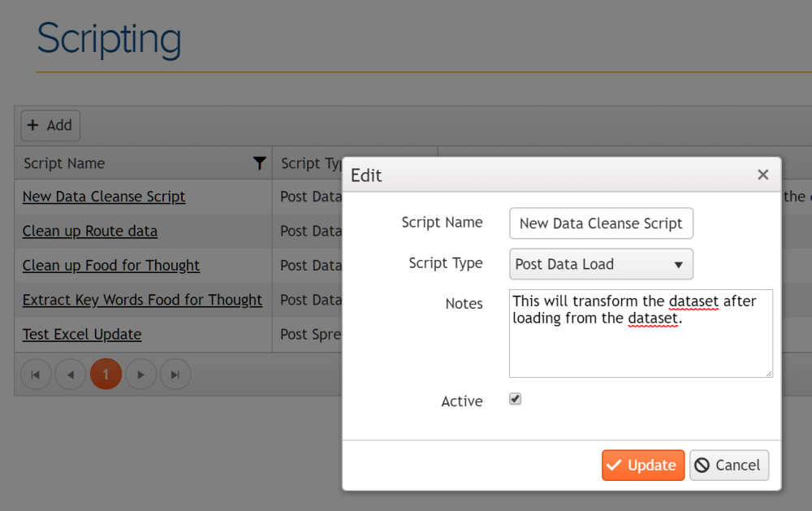This screenshot has height=511, width=812.
Task: Jump to first page using pagination icon
Action: pyautogui.click(x=36, y=374)
